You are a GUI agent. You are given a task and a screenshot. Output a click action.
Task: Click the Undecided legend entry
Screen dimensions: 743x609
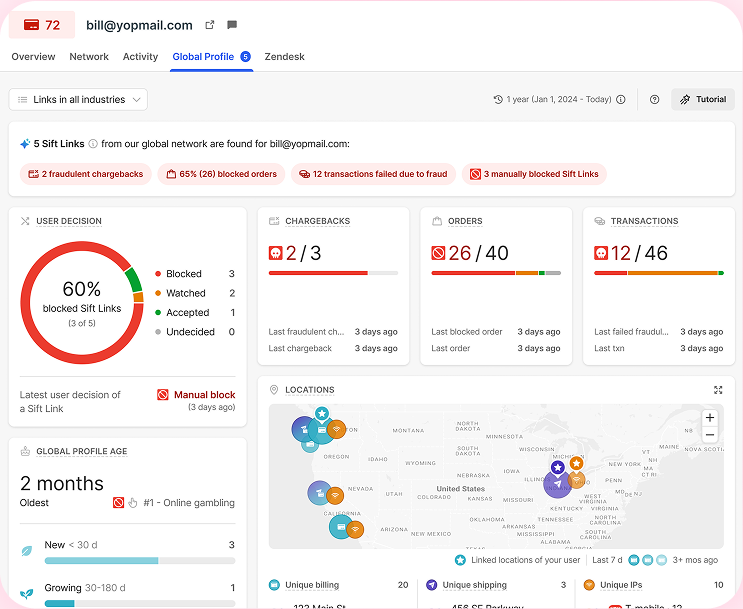[195, 332]
